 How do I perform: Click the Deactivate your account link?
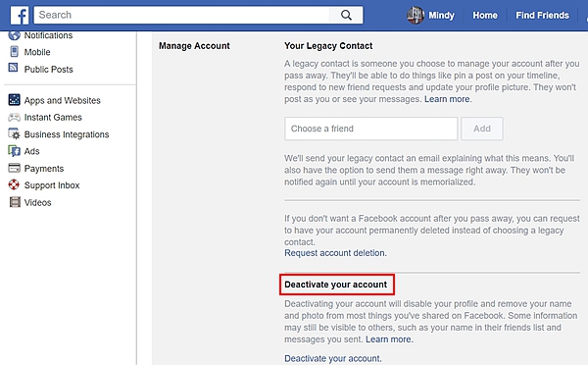tap(333, 358)
